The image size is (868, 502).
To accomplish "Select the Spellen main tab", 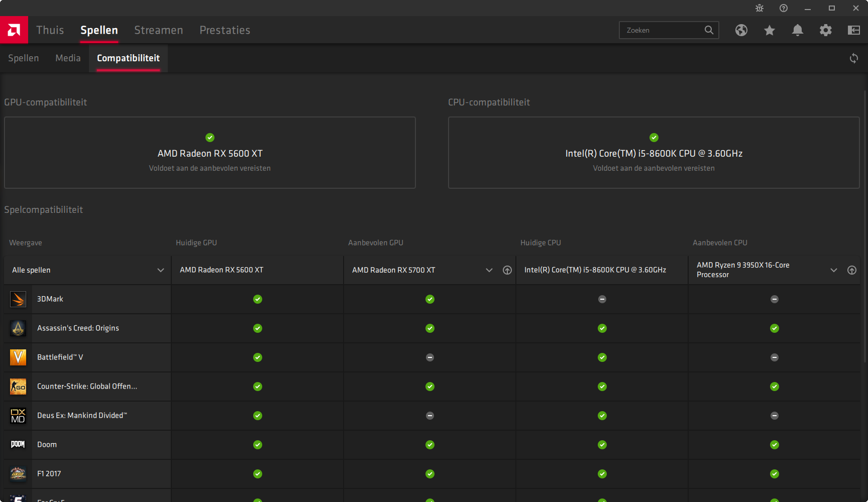I will [99, 30].
